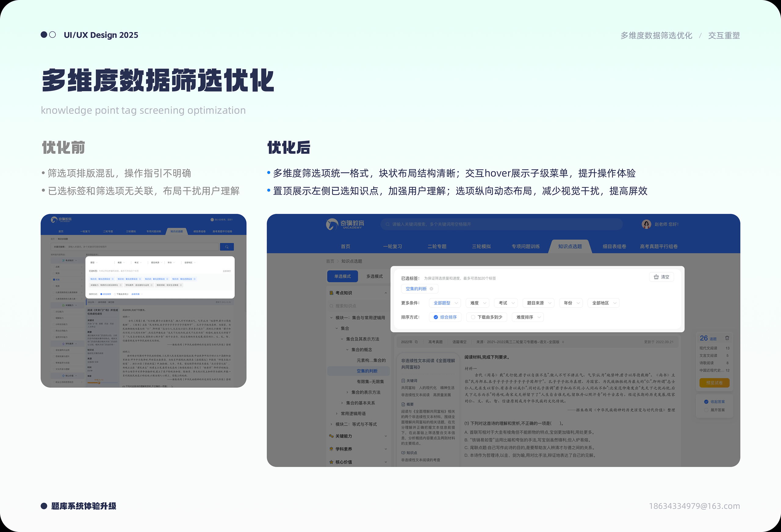
Task: Click the blue search button in the before screenshot
Action: click(227, 247)
